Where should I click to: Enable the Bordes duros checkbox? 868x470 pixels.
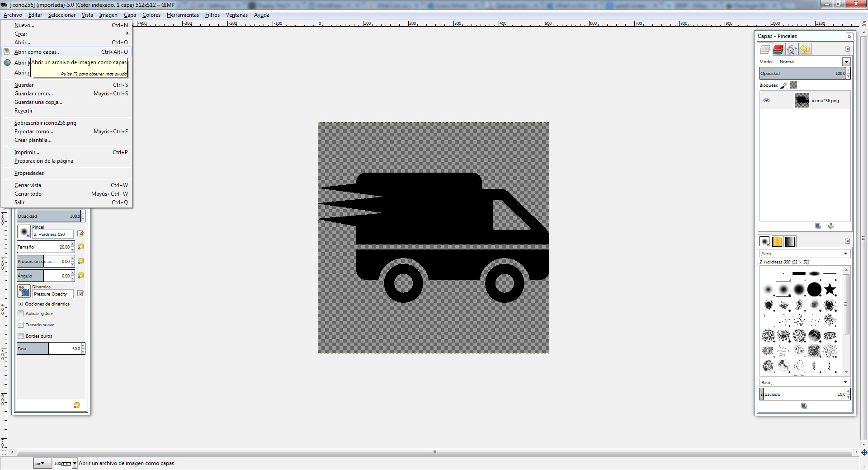click(x=21, y=336)
